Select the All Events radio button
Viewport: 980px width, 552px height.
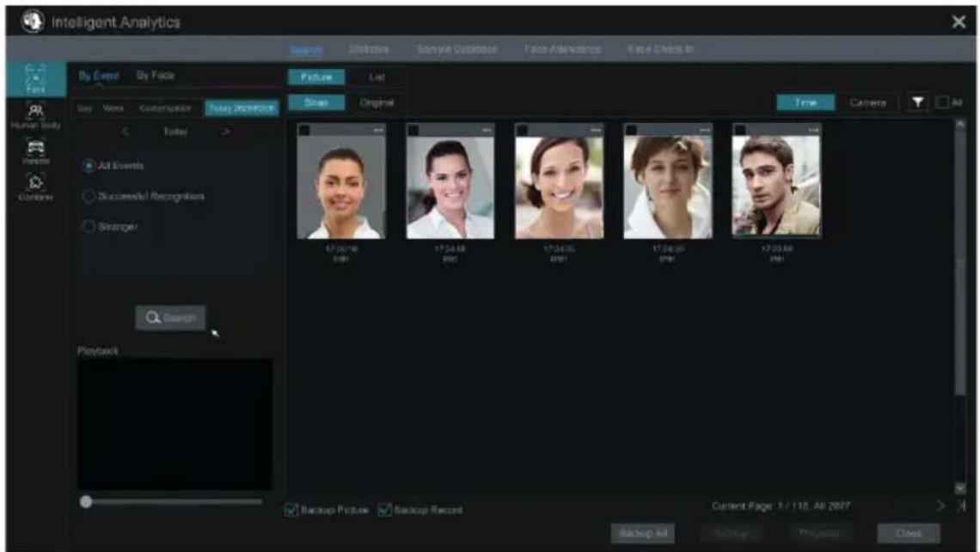click(x=89, y=166)
